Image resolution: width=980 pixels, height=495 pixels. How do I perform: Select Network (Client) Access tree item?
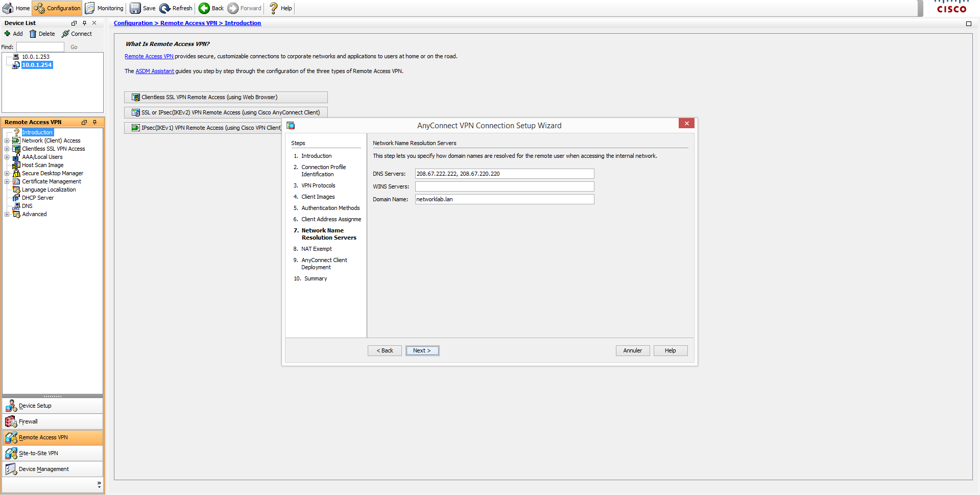(51, 140)
